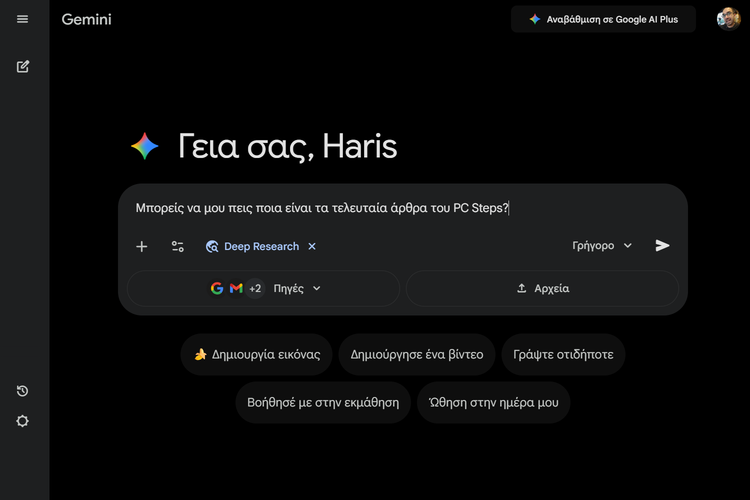Select the Δημιουργία εικόνας suggestion
The height and width of the screenshot is (500, 750).
tap(257, 354)
